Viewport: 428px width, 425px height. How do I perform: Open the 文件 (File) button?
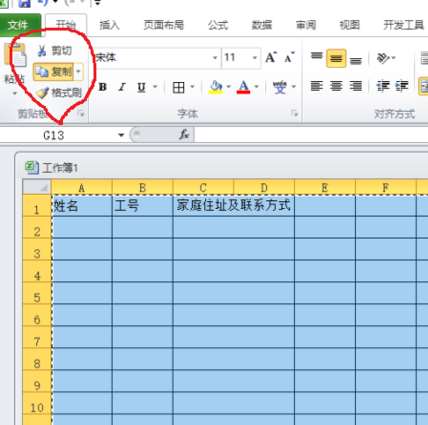point(19,25)
